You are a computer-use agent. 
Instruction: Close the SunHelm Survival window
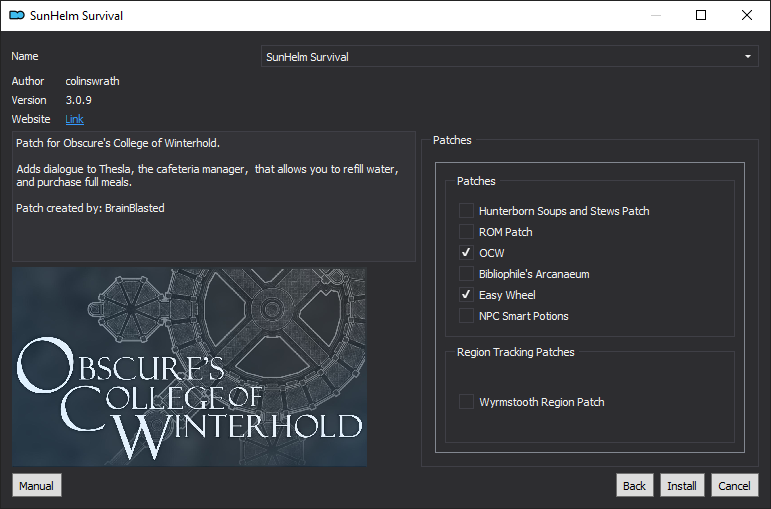click(x=747, y=15)
